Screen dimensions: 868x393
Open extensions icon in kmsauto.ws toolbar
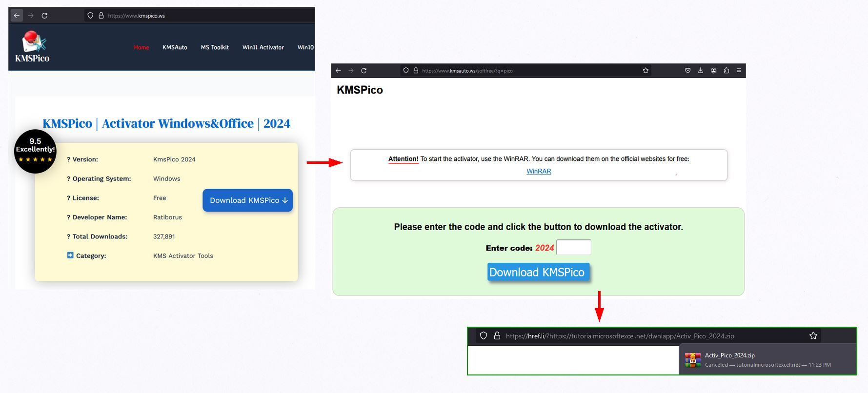click(x=726, y=71)
